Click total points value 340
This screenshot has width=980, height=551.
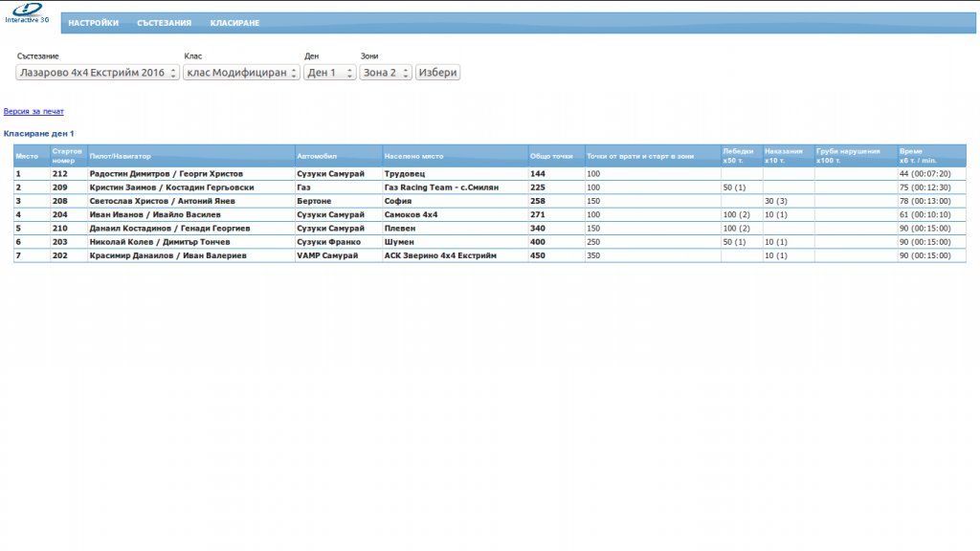(538, 229)
